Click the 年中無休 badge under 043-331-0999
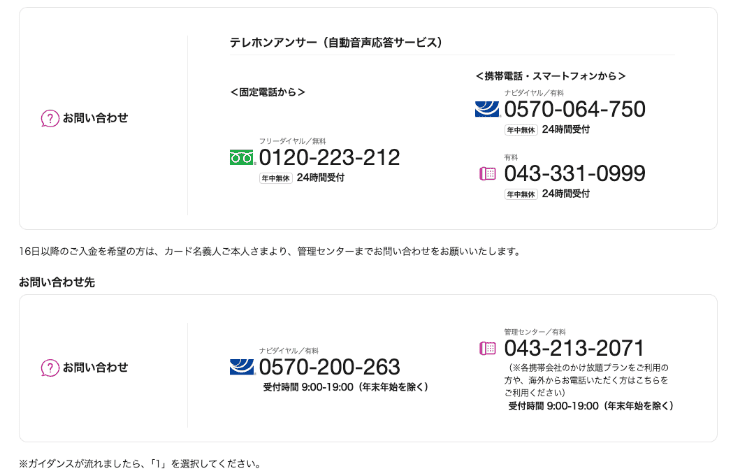This screenshot has height=475, width=740. (x=520, y=194)
